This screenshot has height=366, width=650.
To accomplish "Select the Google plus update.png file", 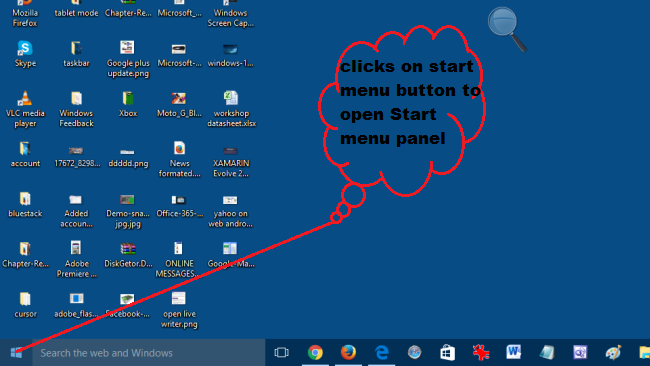I will (128, 59).
